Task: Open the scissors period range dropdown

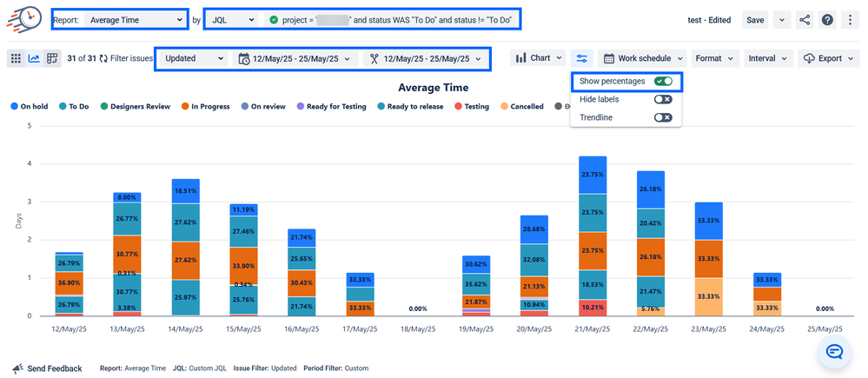Action: pos(426,59)
